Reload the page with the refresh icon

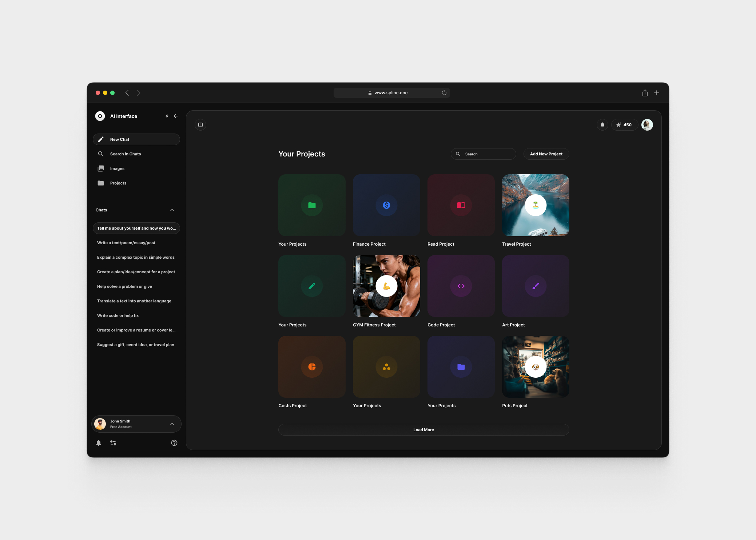click(x=444, y=93)
